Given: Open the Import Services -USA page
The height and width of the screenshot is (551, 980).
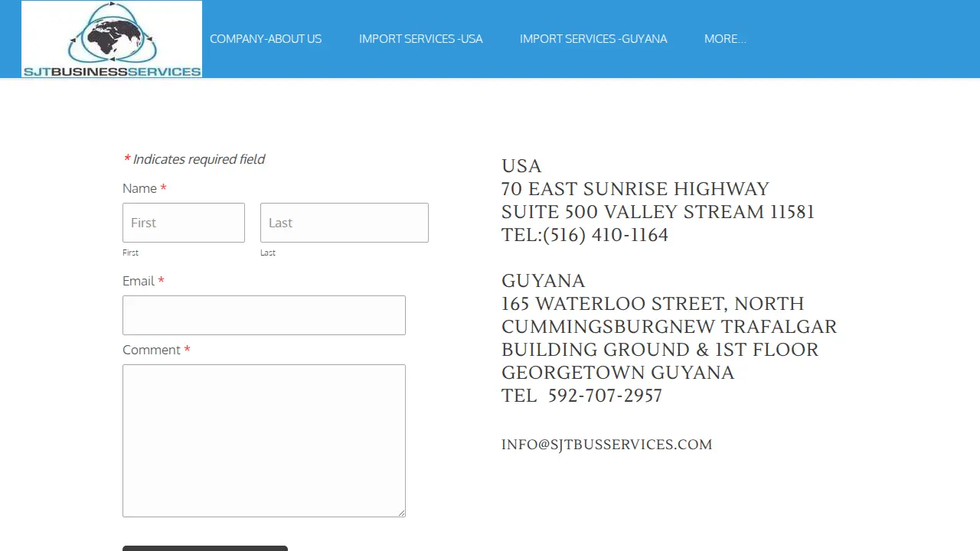Looking at the screenshot, I should click(420, 39).
